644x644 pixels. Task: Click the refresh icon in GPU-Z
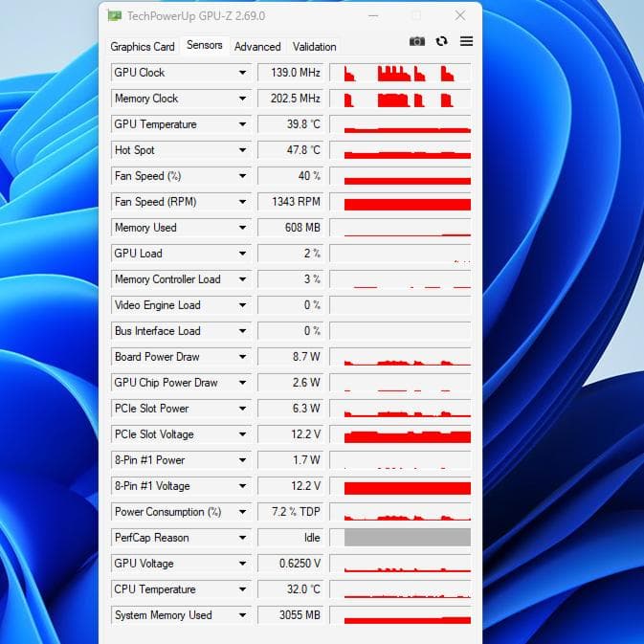click(x=441, y=41)
